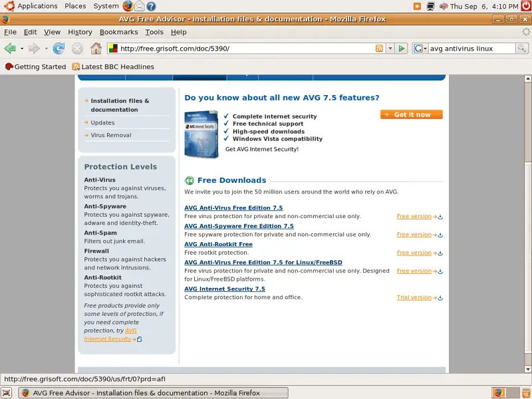Run search with the magnifier button
532x399 pixels.
tap(522, 49)
